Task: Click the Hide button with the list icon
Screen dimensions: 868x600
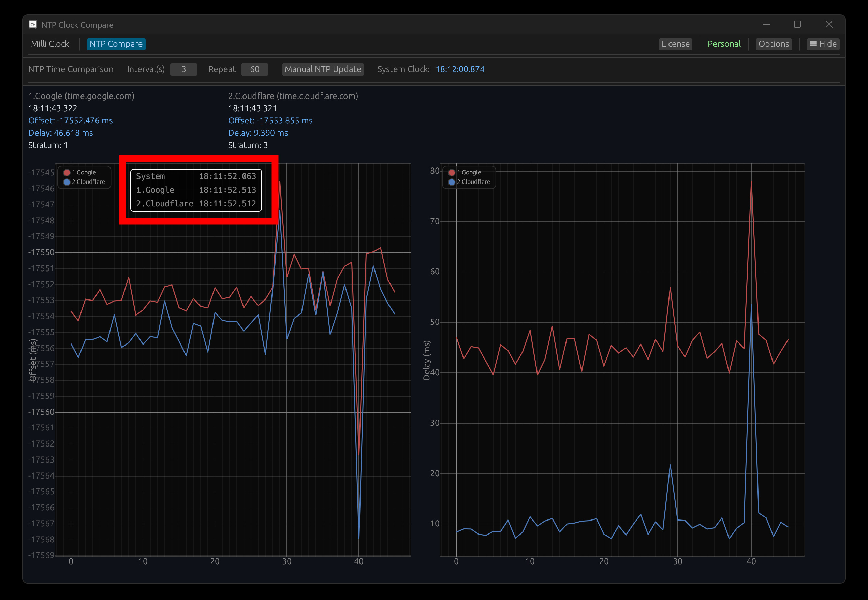Action: (x=823, y=44)
